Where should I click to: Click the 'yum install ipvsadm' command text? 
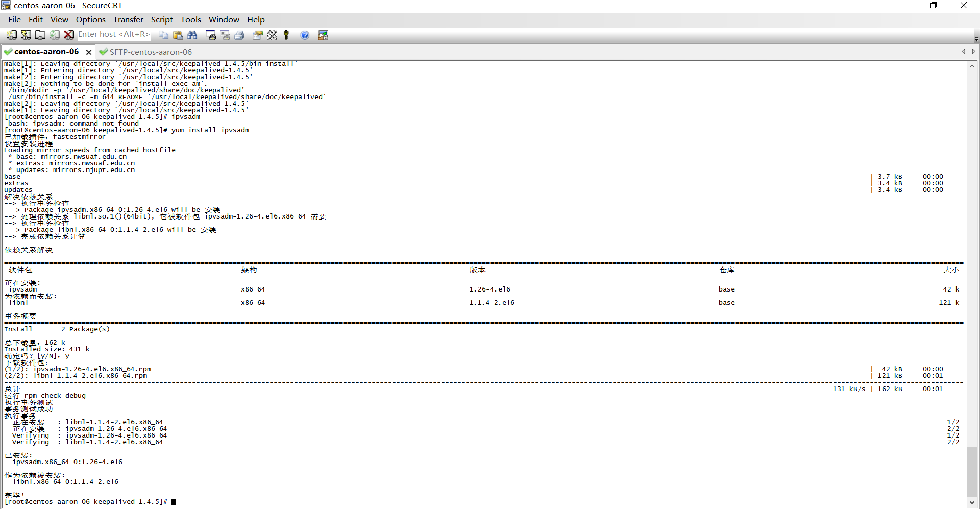tap(210, 130)
